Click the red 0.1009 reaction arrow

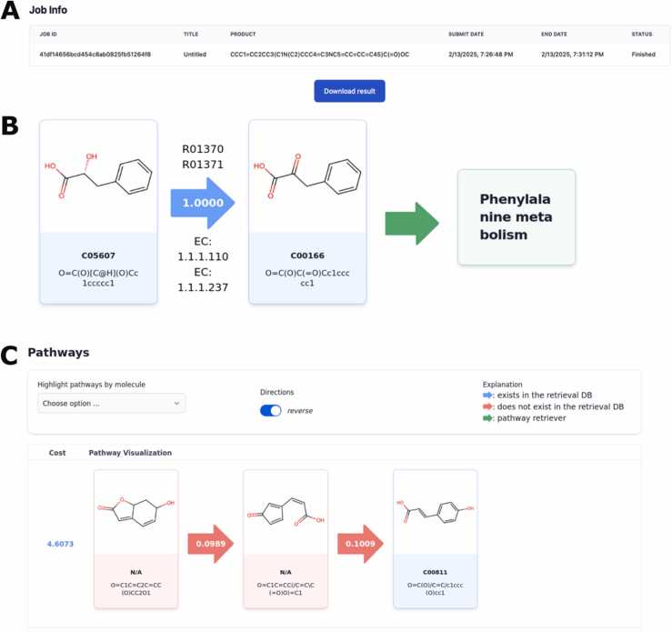tap(360, 543)
